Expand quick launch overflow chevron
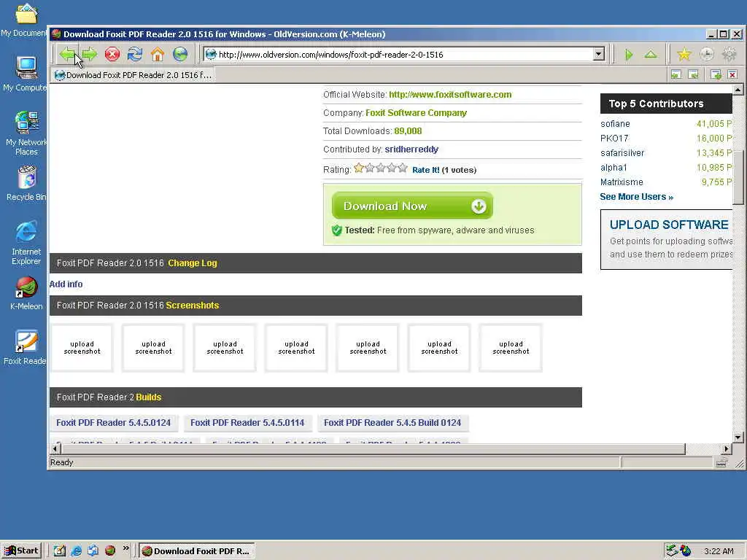Screen dimensions: 747x560 point(125,548)
